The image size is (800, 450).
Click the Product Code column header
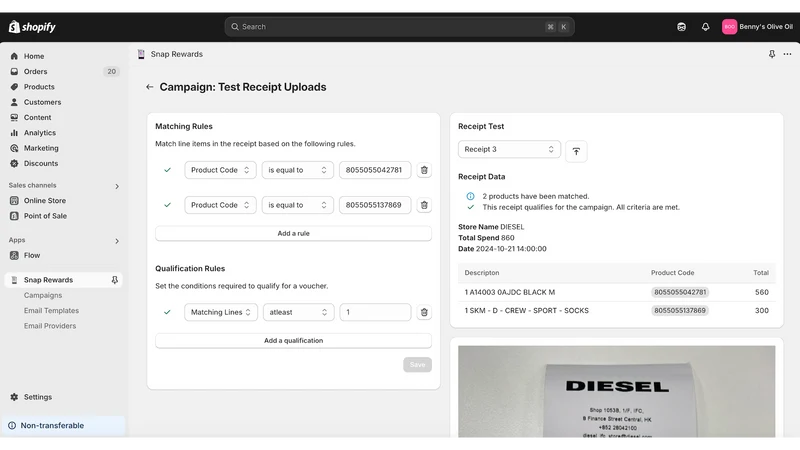[x=672, y=273]
